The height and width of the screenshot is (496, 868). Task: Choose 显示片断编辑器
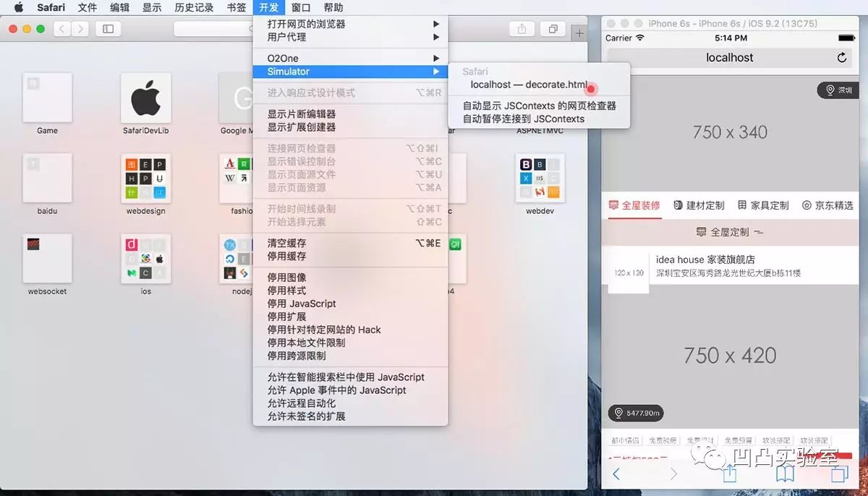[350, 114]
